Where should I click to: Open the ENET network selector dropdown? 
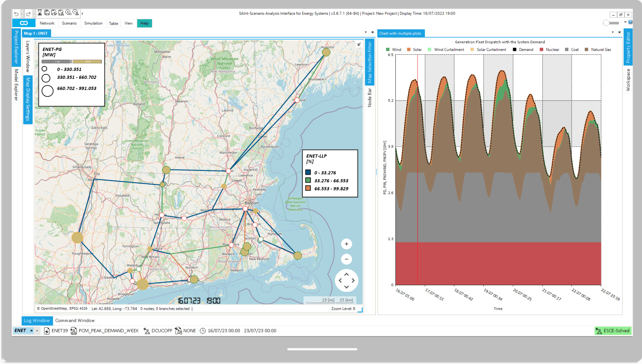tap(37, 331)
